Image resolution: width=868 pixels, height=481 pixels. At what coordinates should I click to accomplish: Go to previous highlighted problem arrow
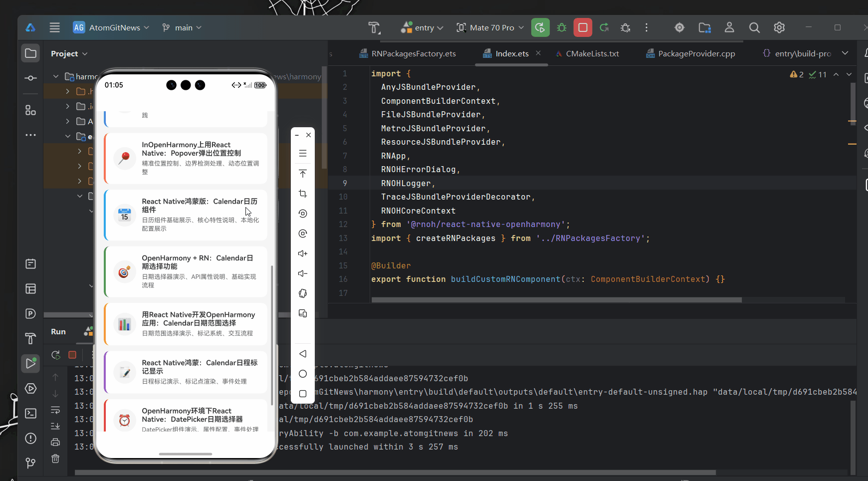click(836, 74)
